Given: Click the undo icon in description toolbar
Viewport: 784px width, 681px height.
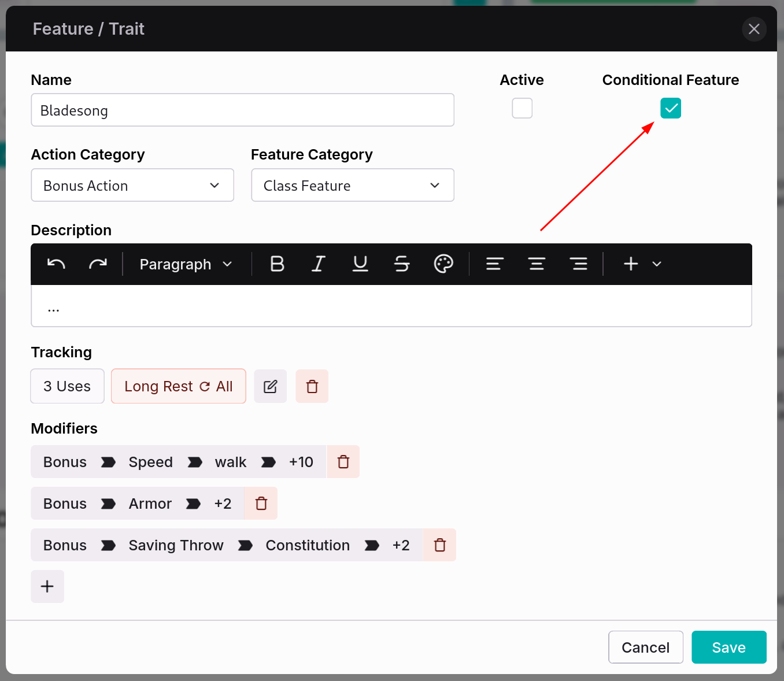Looking at the screenshot, I should point(56,264).
